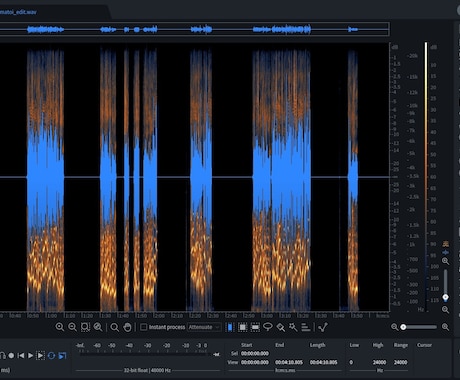
Task: Click the selection start time field
Action: coord(255,353)
